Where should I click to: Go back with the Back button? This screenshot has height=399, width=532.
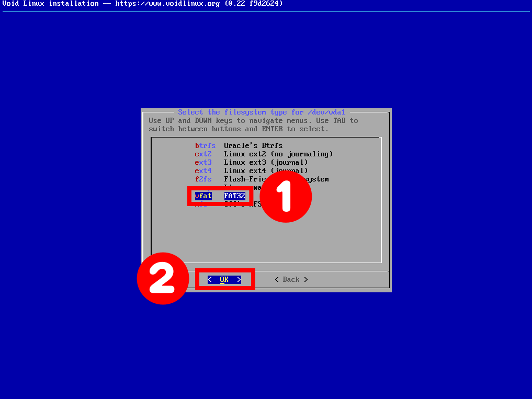coord(291,280)
